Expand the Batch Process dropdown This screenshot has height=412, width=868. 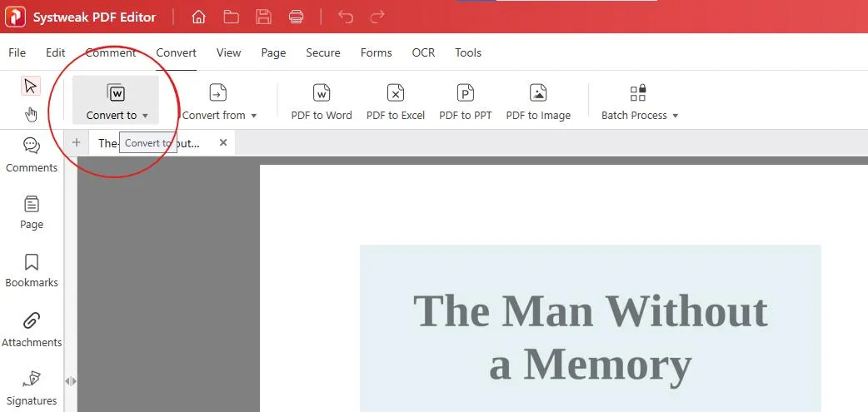639,102
